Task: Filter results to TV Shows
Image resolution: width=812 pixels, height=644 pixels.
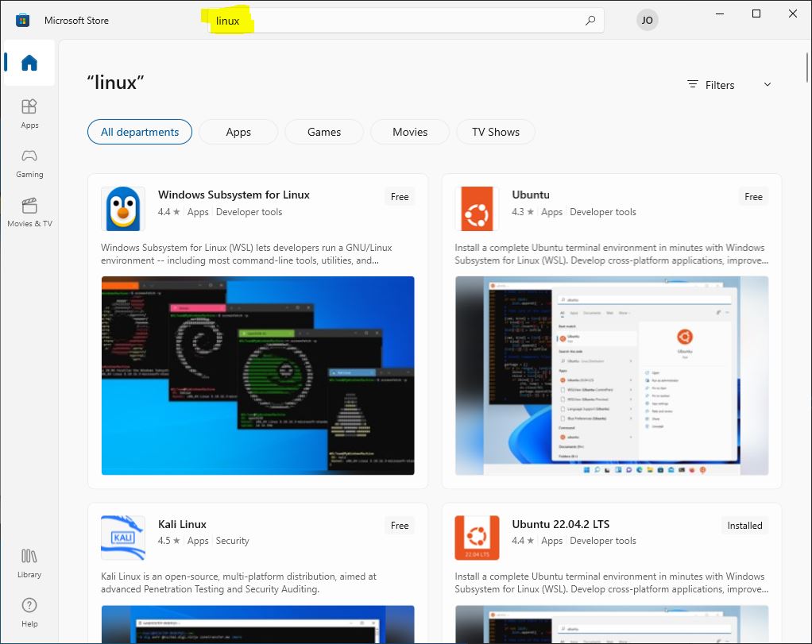Action: pyautogui.click(x=496, y=132)
